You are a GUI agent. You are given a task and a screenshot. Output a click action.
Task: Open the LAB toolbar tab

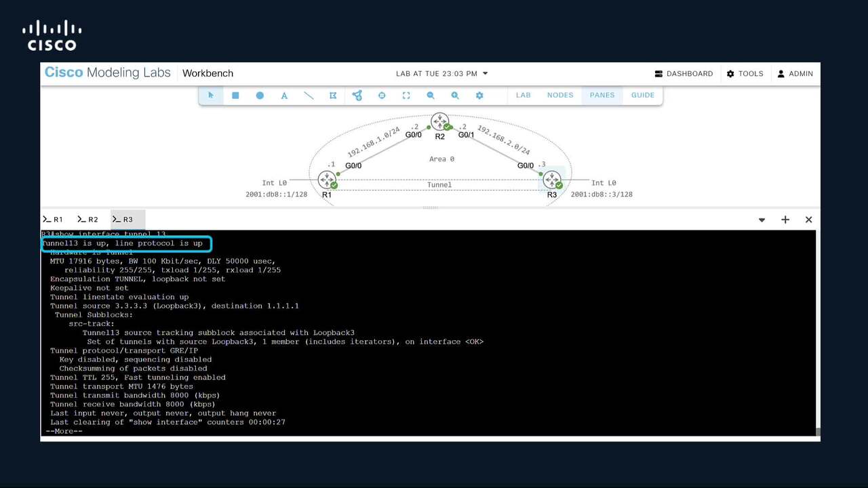pyautogui.click(x=524, y=95)
